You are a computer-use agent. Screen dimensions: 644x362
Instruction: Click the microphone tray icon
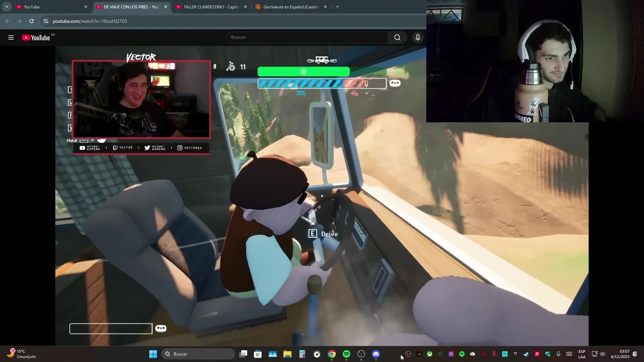(x=558, y=354)
